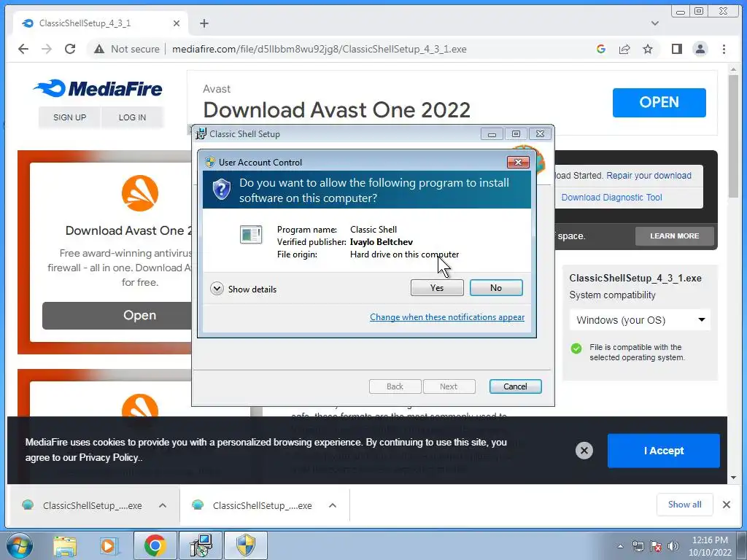
Task: Click the Classic Shell Setup title icon
Action: [x=201, y=134]
